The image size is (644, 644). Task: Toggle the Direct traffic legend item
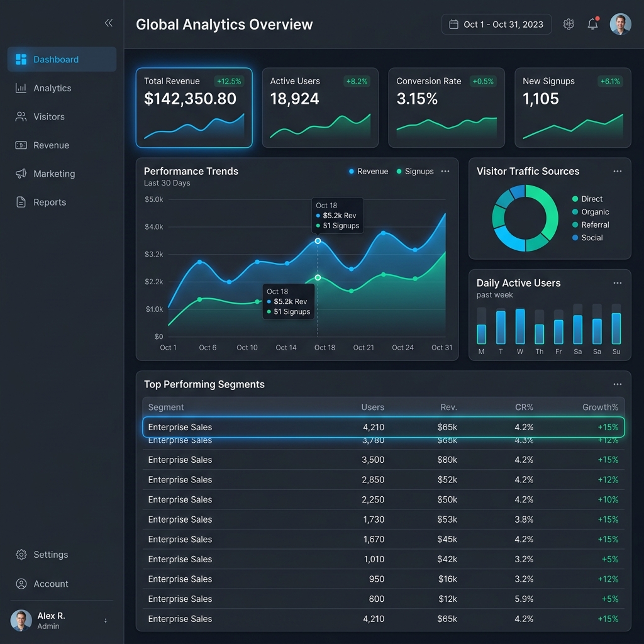[587, 199]
